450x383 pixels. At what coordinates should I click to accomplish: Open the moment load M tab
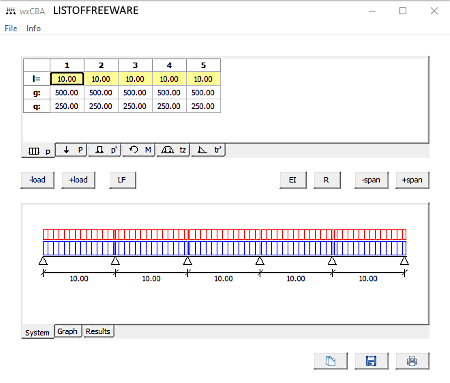point(139,150)
